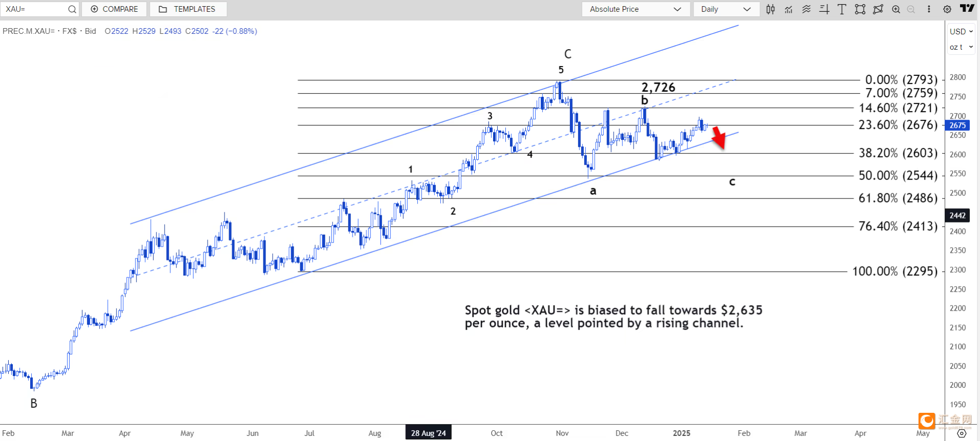
Task: Click the TradingView logo icon
Action: point(967,8)
